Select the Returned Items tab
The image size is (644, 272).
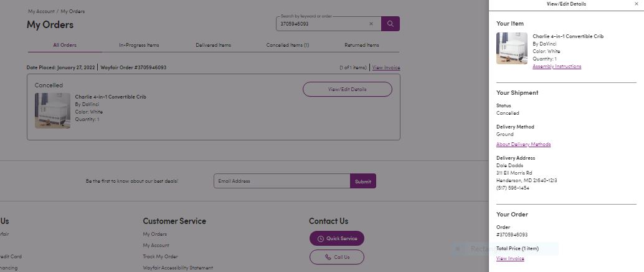[361, 46]
